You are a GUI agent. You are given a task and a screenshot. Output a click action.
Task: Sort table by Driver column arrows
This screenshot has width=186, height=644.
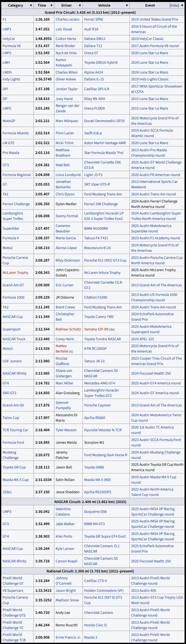[80, 5]
